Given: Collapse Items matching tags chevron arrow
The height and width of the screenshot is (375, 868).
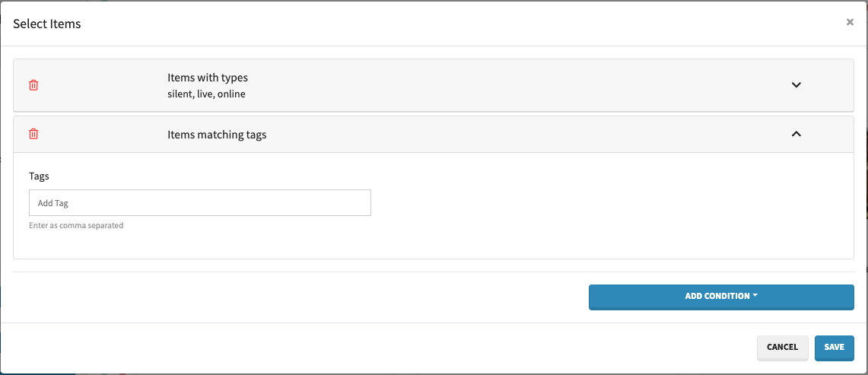Looking at the screenshot, I should point(796,134).
